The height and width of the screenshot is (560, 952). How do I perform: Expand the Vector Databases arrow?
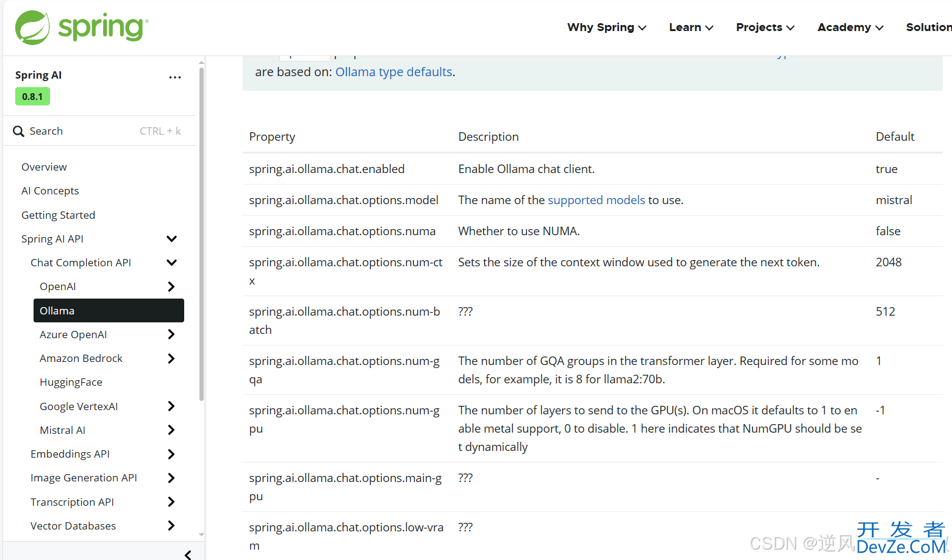[x=171, y=526]
